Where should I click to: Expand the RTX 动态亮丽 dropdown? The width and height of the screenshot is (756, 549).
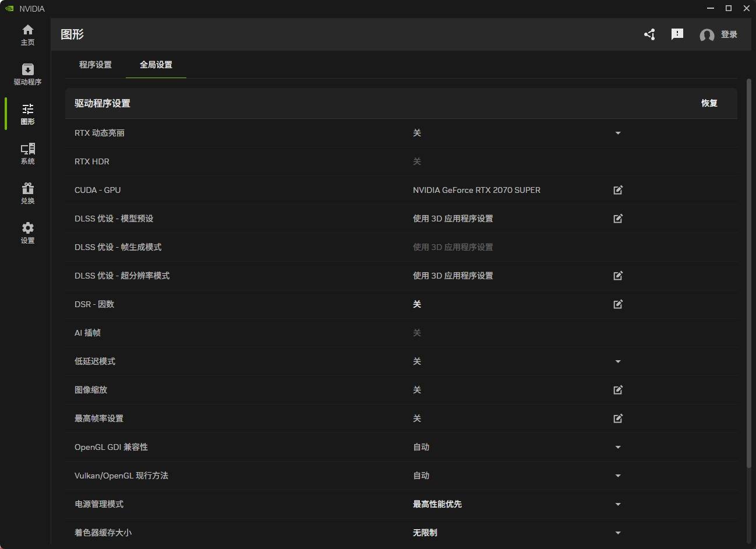click(618, 133)
